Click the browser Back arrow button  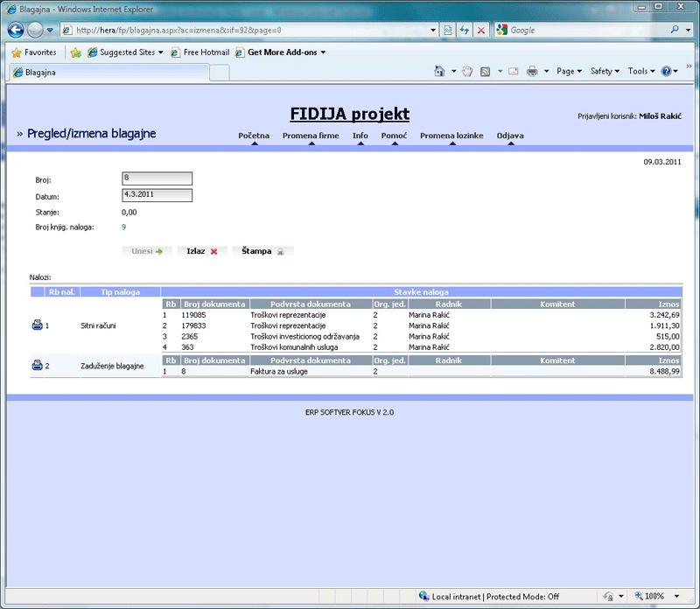point(16,30)
